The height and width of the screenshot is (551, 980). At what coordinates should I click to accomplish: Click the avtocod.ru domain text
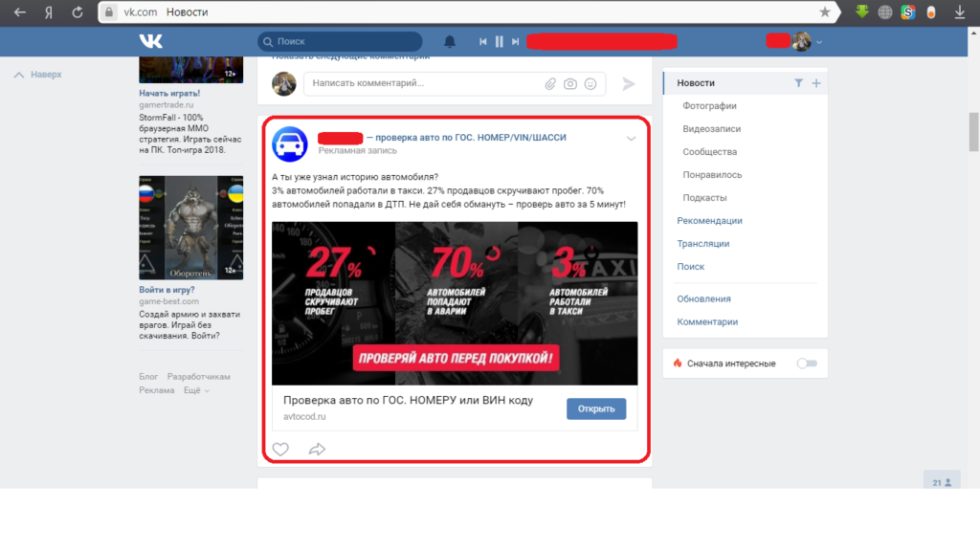tap(304, 417)
